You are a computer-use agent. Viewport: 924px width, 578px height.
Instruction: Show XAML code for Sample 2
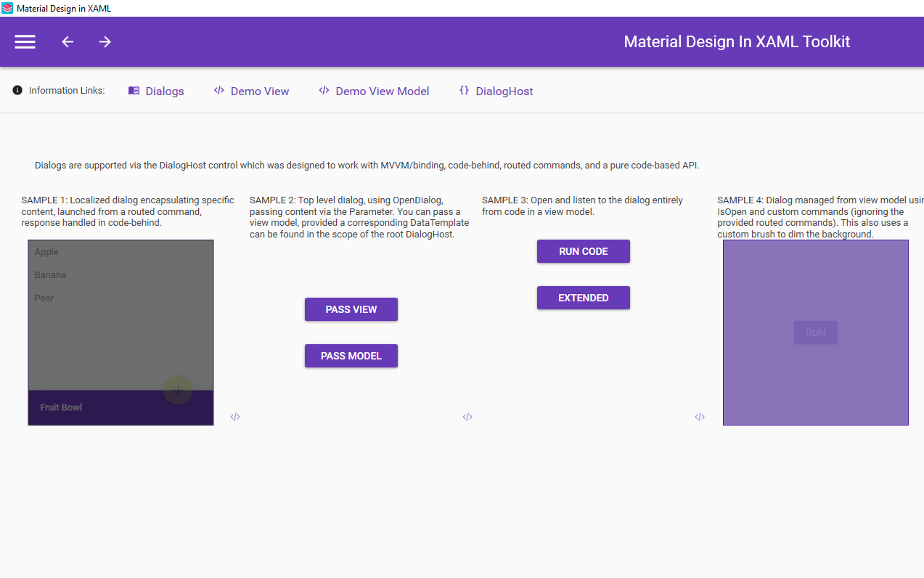467,417
